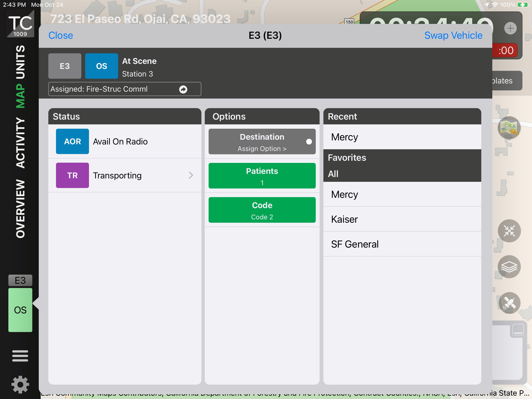Switch to the ACTIVITY tab
Viewport: 532px width, 399px height.
click(x=20, y=143)
